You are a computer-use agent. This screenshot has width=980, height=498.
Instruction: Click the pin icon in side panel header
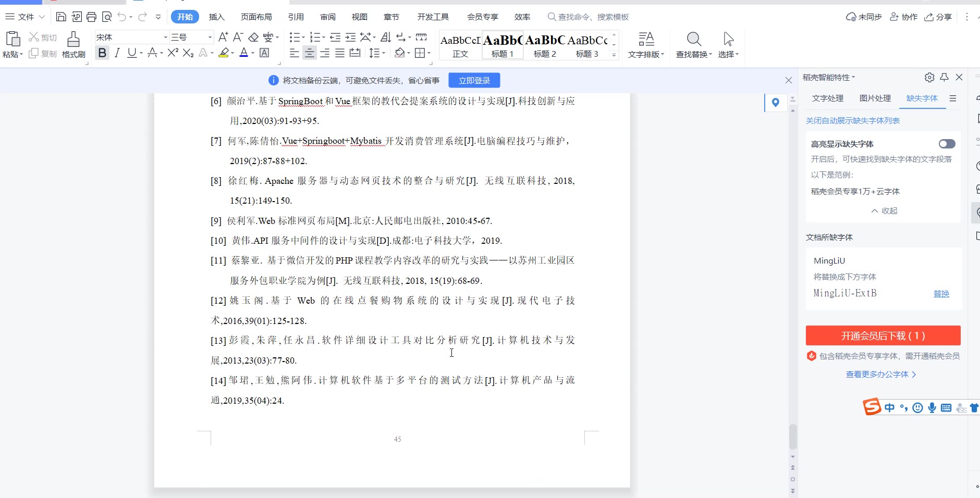tap(944, 77)
